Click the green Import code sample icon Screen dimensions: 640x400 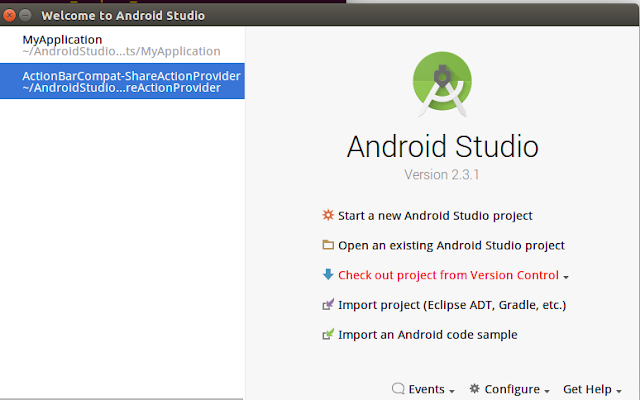[328, 334]
